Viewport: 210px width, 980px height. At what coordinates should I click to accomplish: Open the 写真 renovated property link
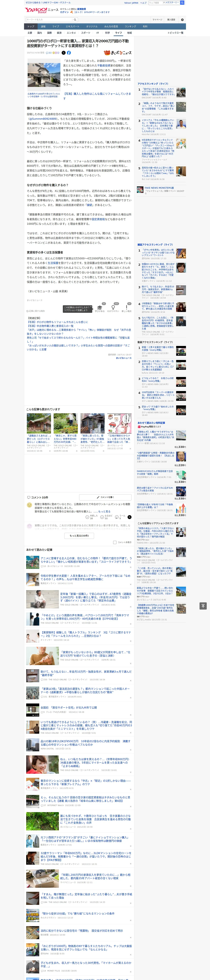[97, 96]
